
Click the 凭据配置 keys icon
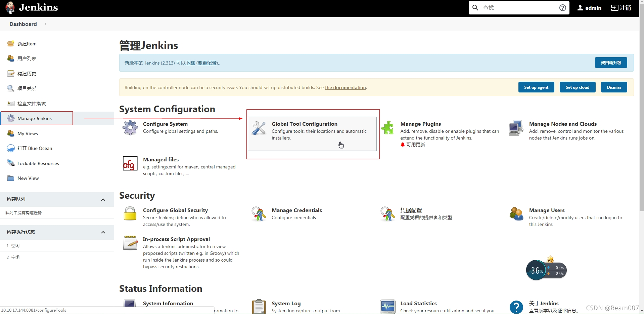coord(388,214)
